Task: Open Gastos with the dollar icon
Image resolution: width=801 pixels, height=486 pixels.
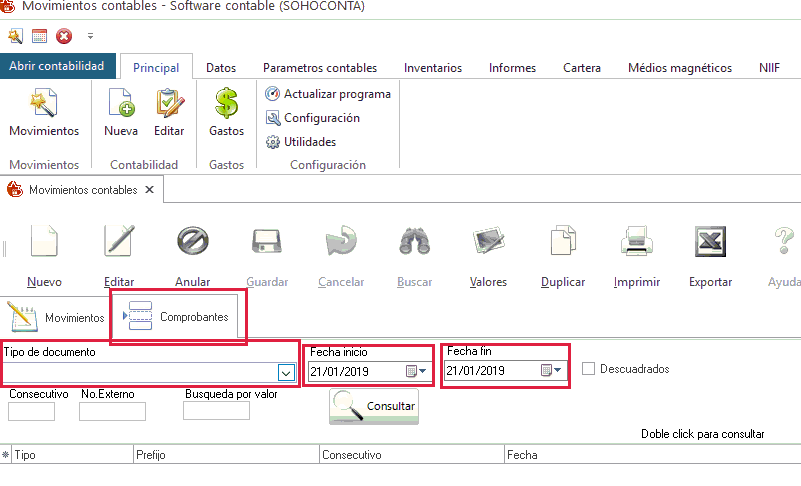Action: (226, 104)
